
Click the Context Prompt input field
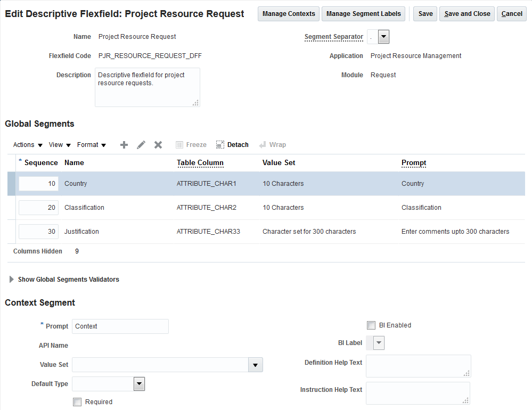coord(120,326)
